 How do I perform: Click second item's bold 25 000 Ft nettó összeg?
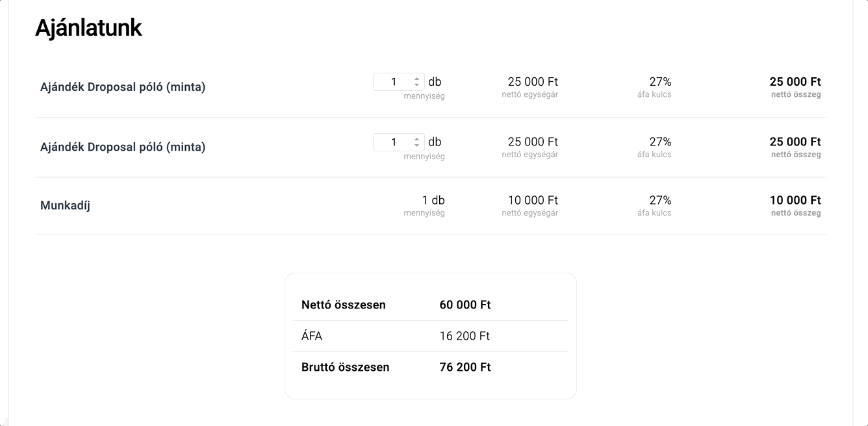(795, 142)
